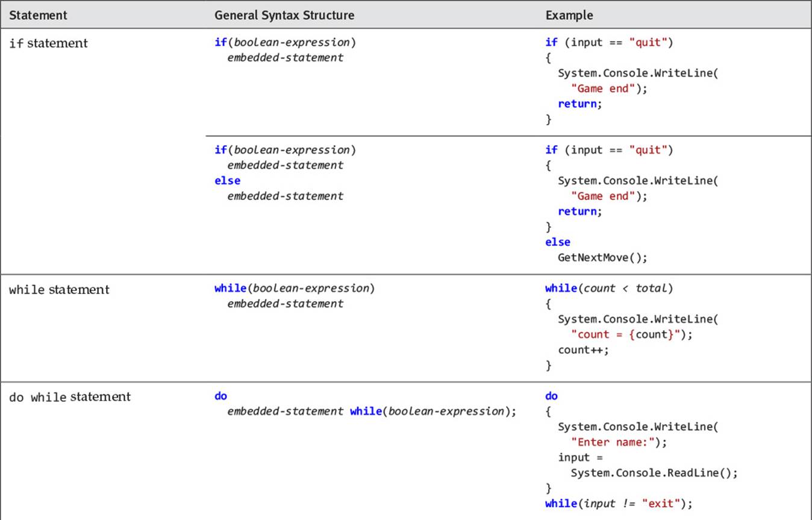Screen dimensions: 812x520
Task: Click the first return; statement
Action: (x=580, y=104)
